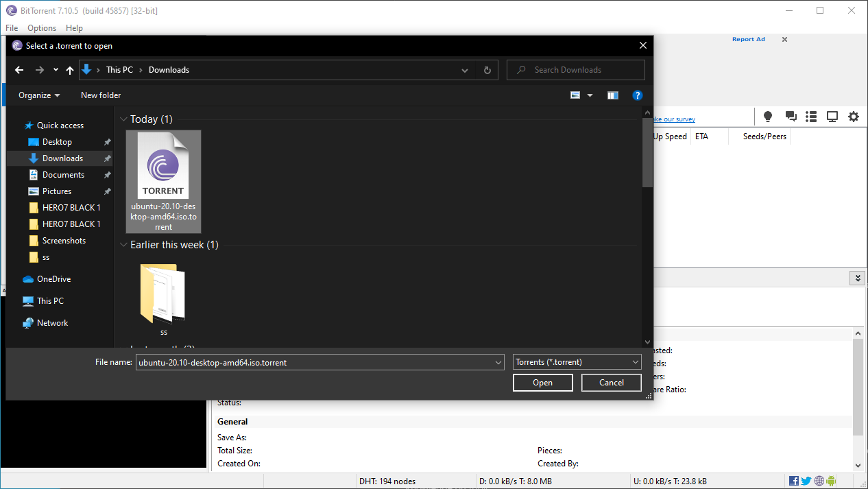Click the Android icon in status bar

click(x=831, y=481)
